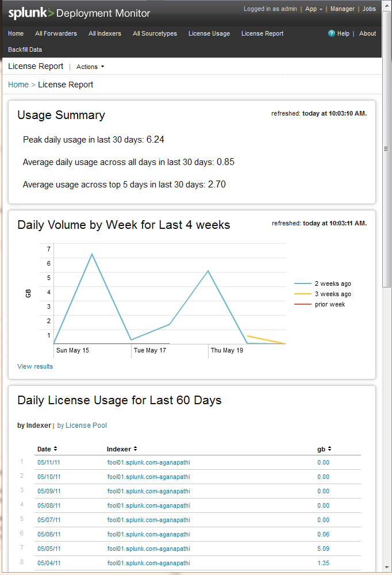Open License Usage page
Image resolution: width=392 pixels, height=575 pixels.
(x=209, y=33)
